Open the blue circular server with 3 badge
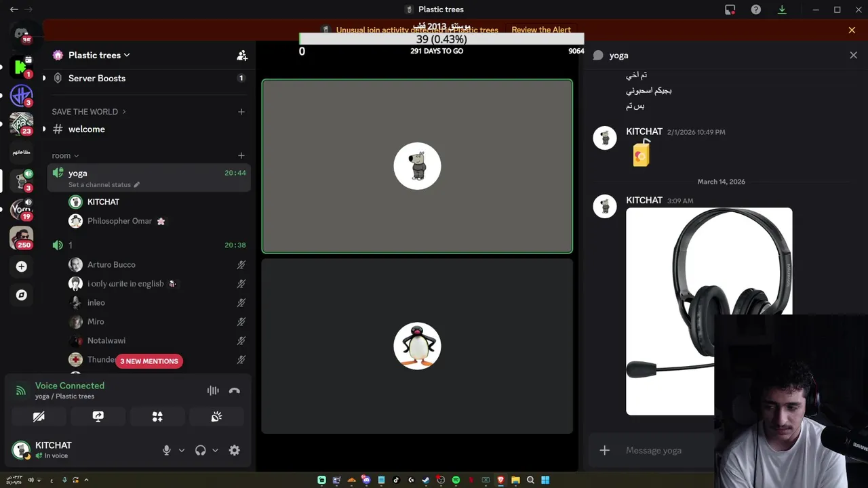 pyautogui.click(x=21, y=96)
